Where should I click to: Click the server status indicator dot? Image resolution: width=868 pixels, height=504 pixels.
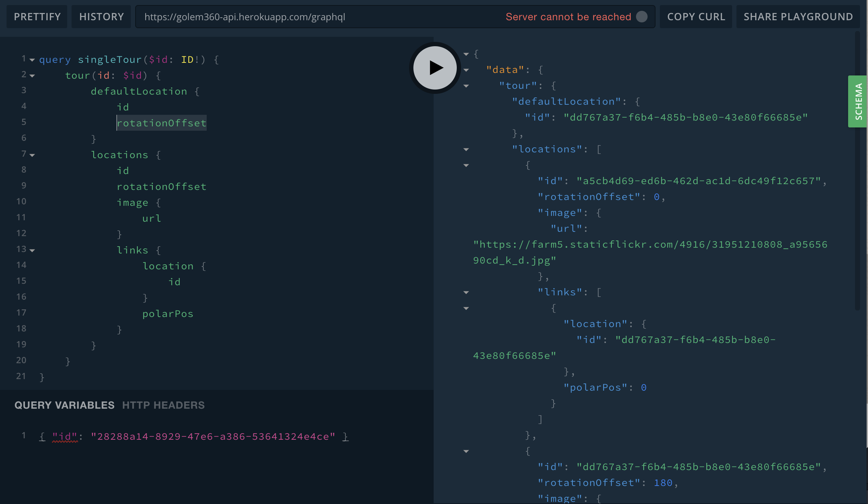pyautogui.click(x=642, y=16)
